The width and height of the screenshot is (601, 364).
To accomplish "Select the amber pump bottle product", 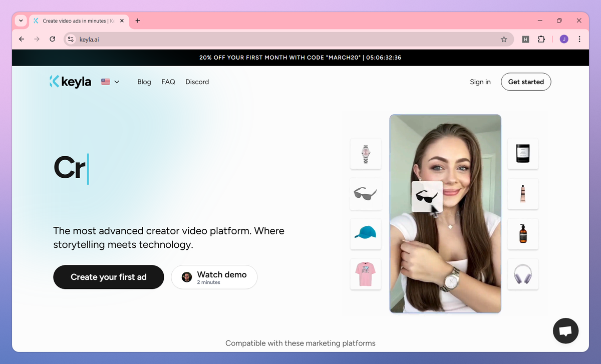I will [523, 234].
